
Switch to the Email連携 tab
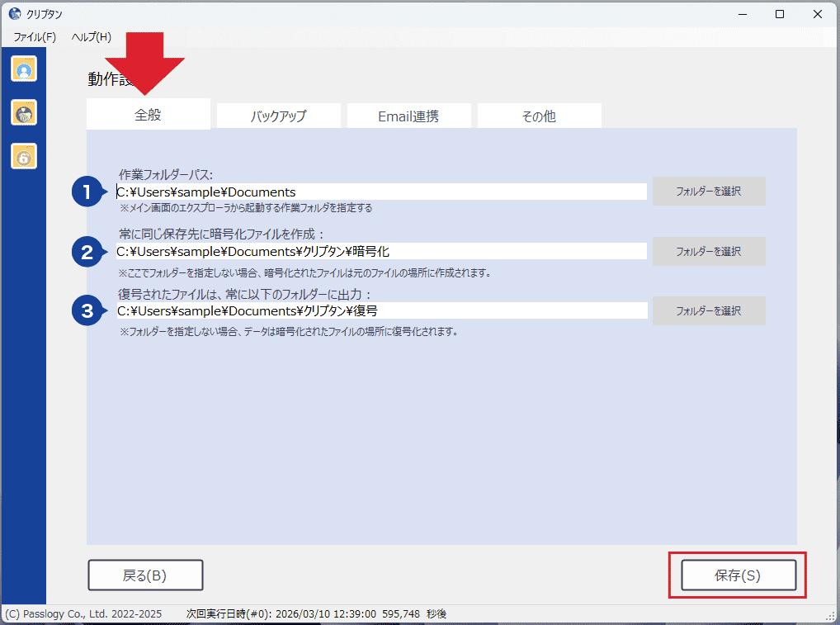(408, 116)
